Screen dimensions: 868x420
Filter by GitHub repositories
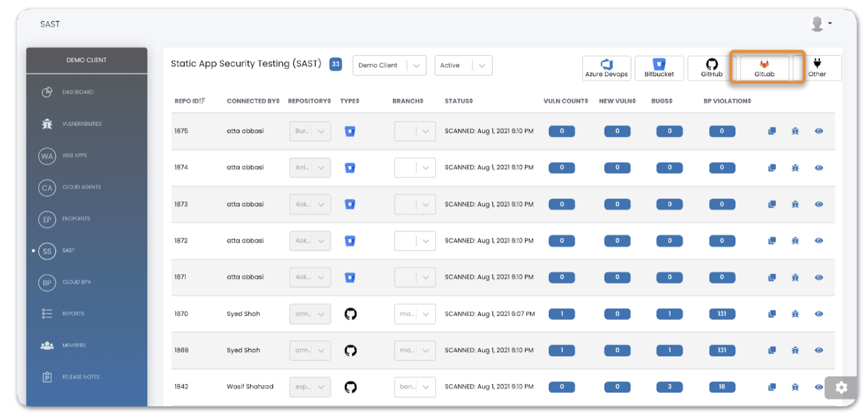[x=711, y=68]
